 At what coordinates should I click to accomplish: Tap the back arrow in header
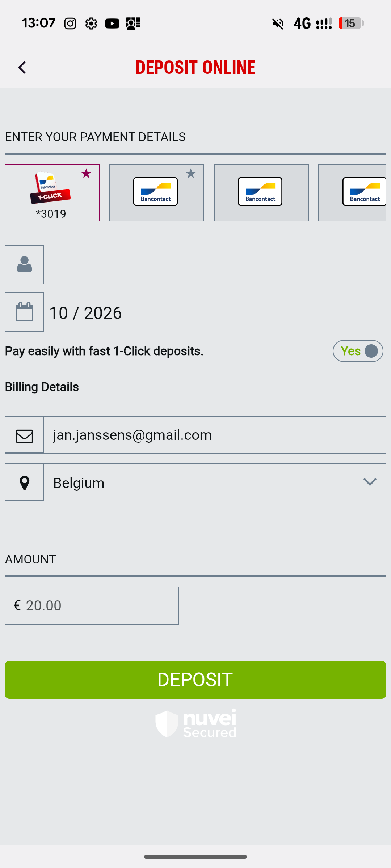coord(22,68)
